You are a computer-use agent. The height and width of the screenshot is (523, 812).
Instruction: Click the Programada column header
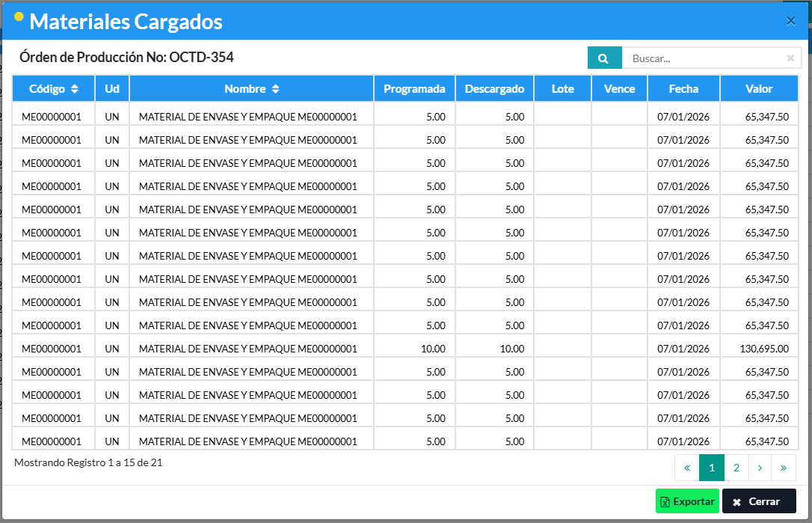tap(414, 89)
